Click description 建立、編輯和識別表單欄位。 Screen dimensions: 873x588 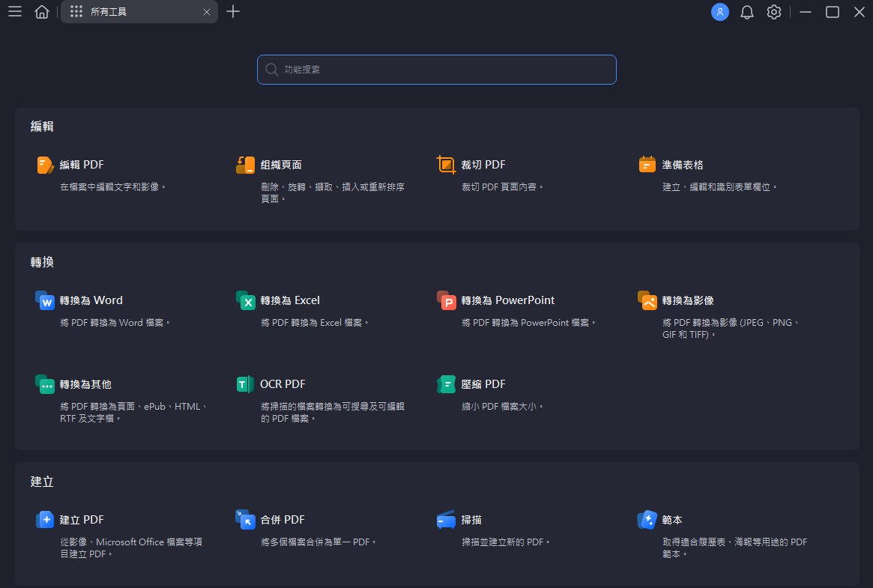[720, 187]
